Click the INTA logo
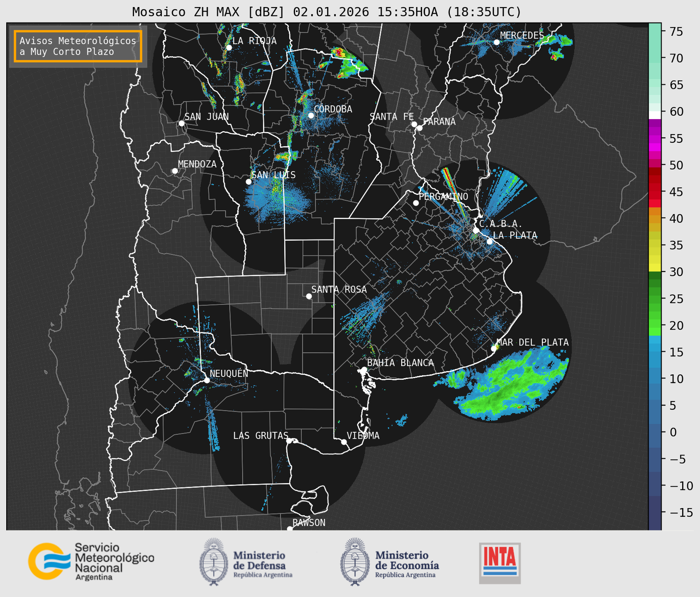Image resolution: width=700 pixels, height=597 pixels. coord(500,563)
